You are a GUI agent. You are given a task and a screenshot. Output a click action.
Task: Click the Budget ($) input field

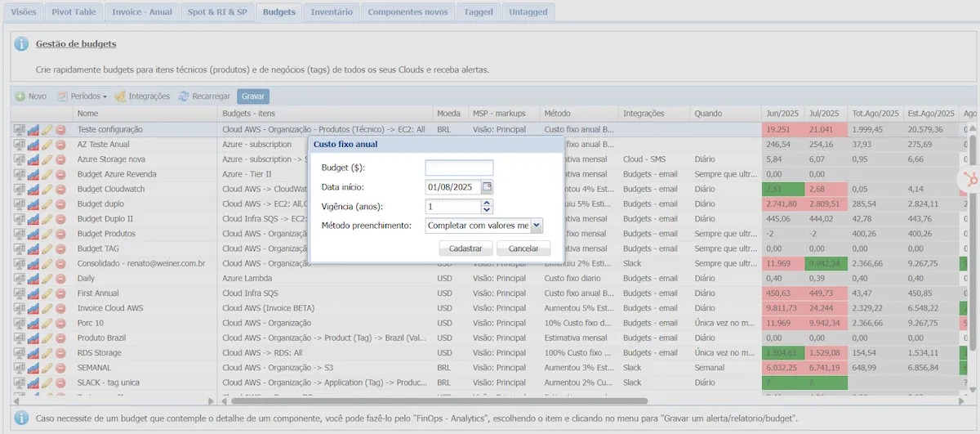click(x=459, y=168)
